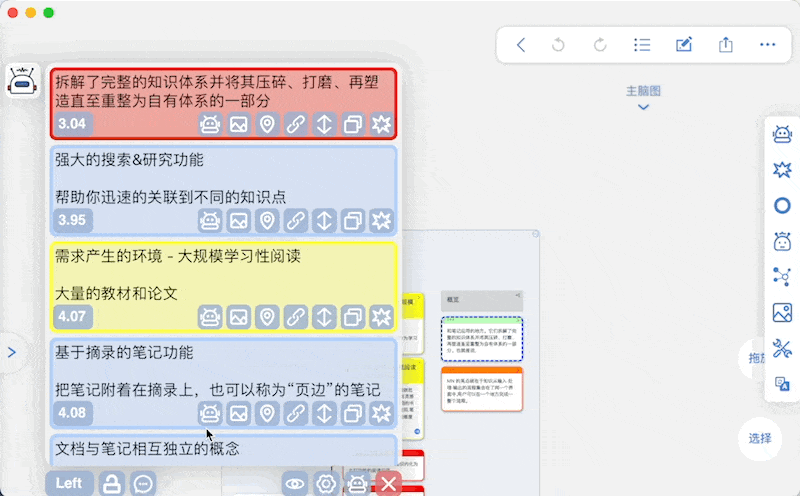The height and width of the screenshot is (496, 800).
Task: Click the 3.04 score badge
Action: tap(72, 124)
